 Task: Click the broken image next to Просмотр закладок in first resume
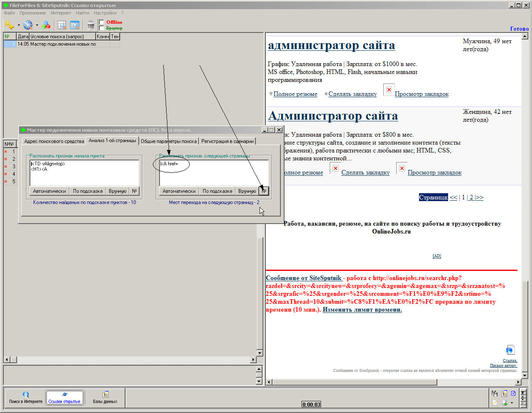point(389,90)
